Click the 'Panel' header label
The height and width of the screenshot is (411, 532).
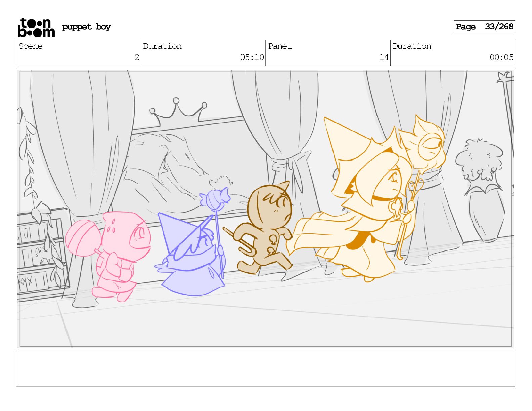tap(280, 46)
